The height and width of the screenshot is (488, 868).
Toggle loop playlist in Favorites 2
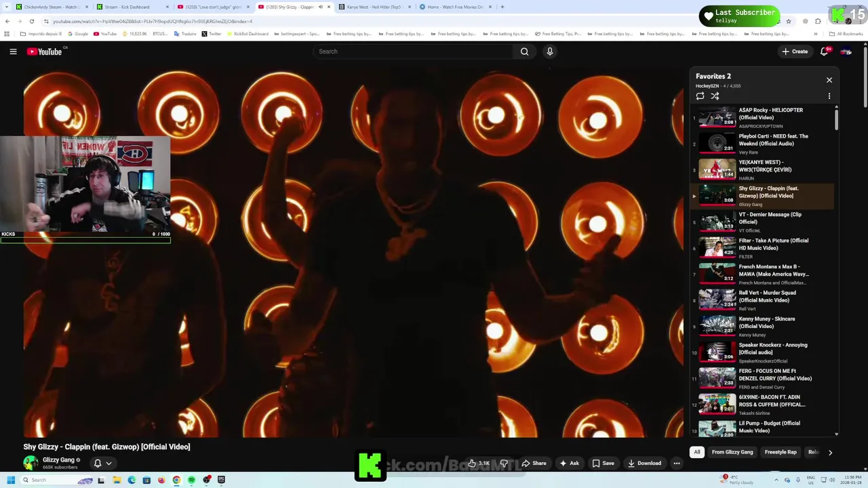pyautogui.click(x=701, y=96)
